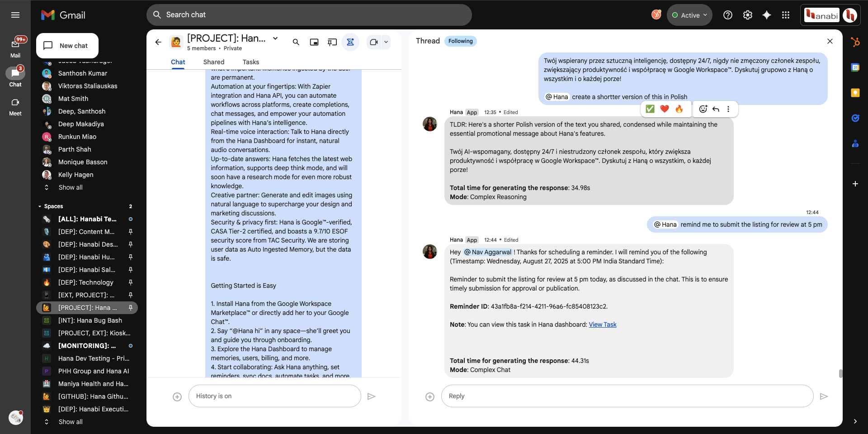The image size is (868, 434).
Task: Open Meet in the left rail
Action: click(x=15, y=107)
